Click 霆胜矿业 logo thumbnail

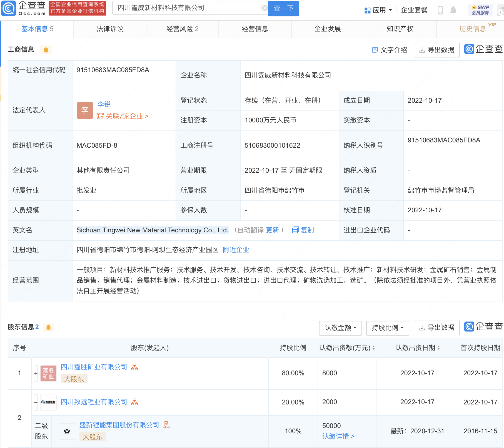[x=48, y=373]
